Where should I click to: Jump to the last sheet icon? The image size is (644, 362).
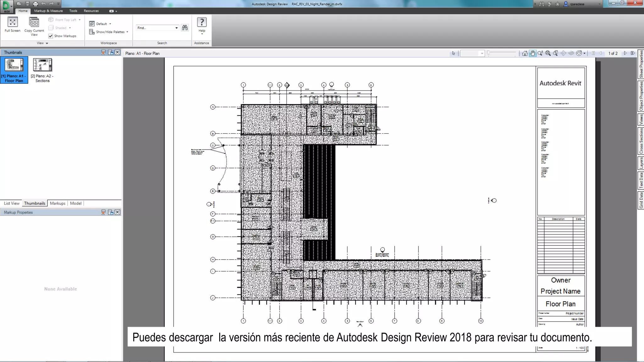[x=633, y=53]
